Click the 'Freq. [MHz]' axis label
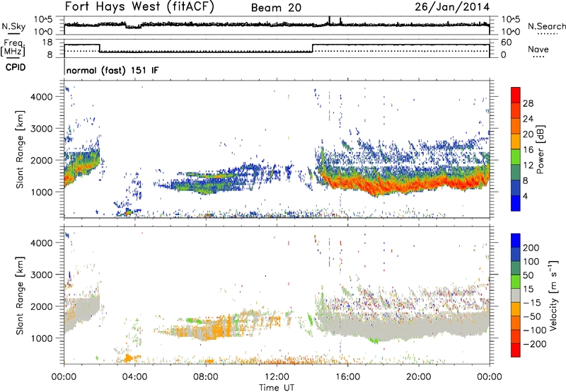Screen dimensions: 566x392 pos(13,48)
